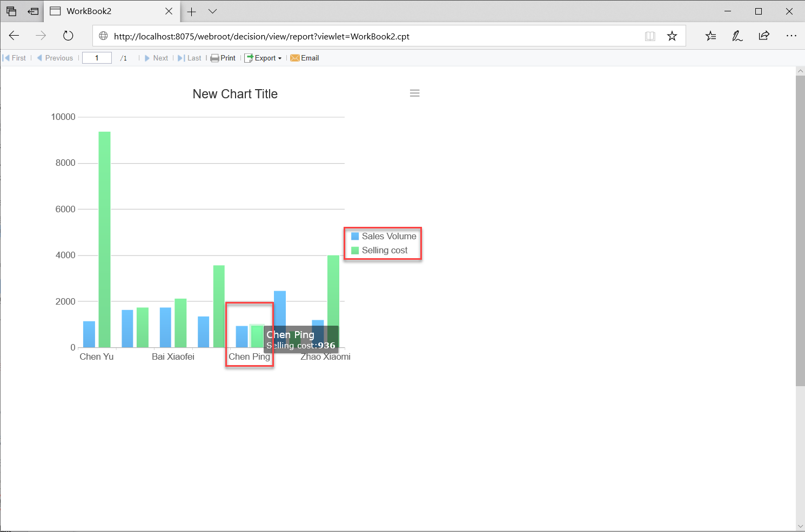
Task: Go to Next report page
Action: [x=156, y=58]
